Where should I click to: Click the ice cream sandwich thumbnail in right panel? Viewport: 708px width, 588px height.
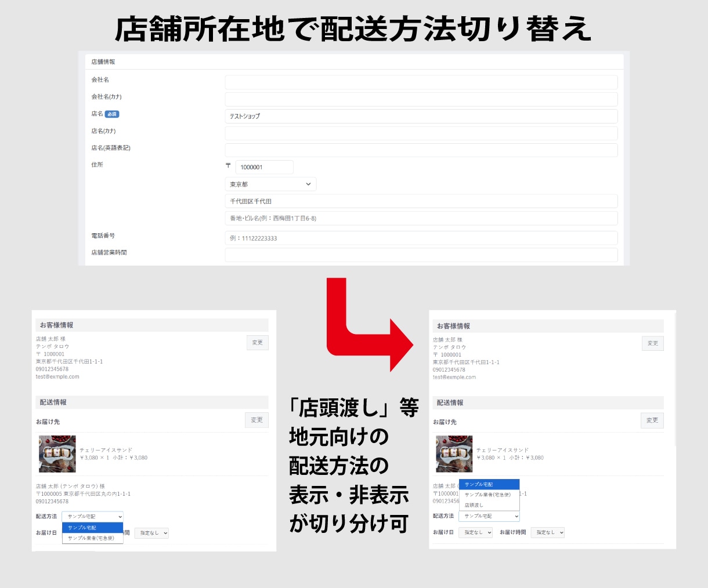[x=454, y=454]
